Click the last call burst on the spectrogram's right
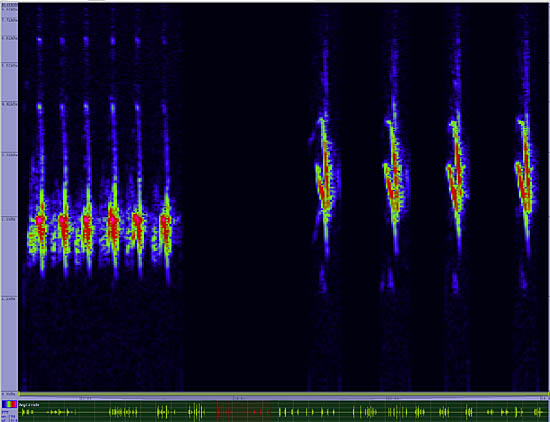The width and height of the screenshot is (550, 422). (525, 182)
